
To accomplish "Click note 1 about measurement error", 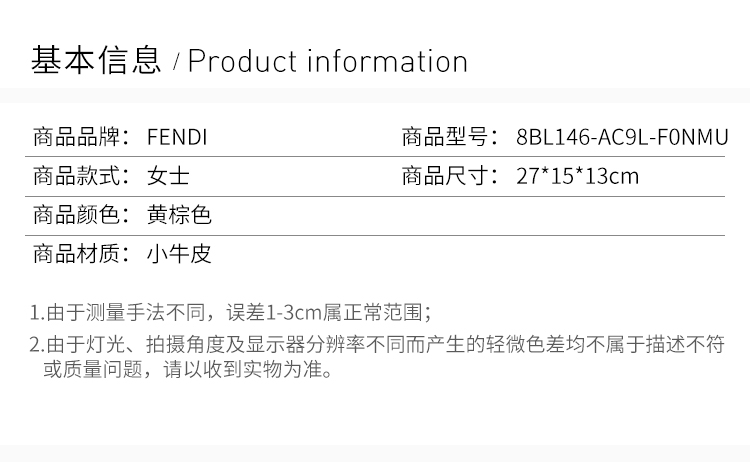I will [231, 313].
